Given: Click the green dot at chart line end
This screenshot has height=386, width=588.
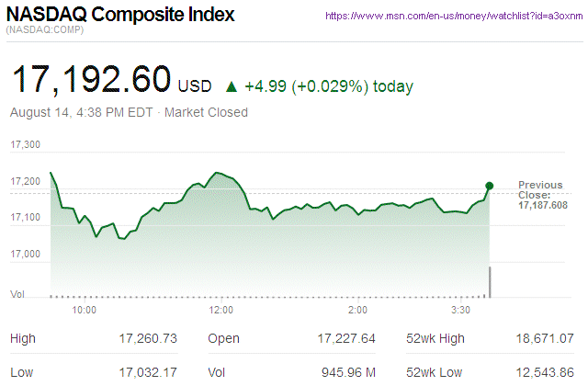Looking at the screenshot, I should point(489,186).
